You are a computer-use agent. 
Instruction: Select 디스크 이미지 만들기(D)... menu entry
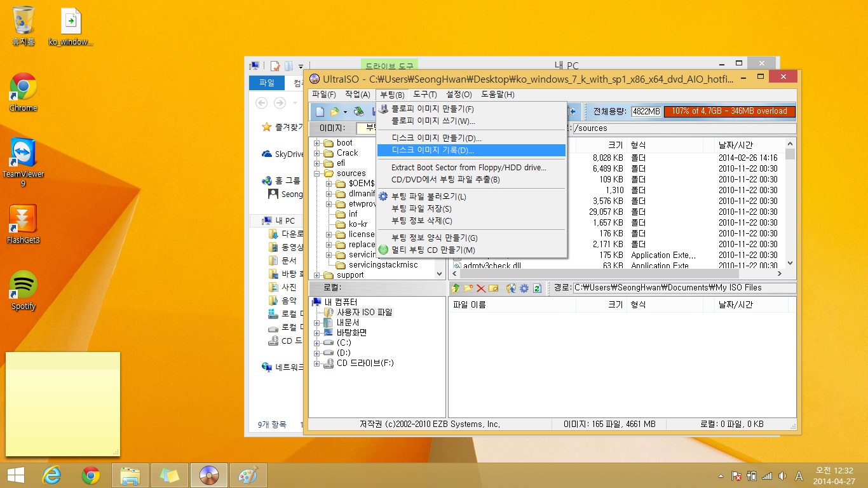(471, 138)
